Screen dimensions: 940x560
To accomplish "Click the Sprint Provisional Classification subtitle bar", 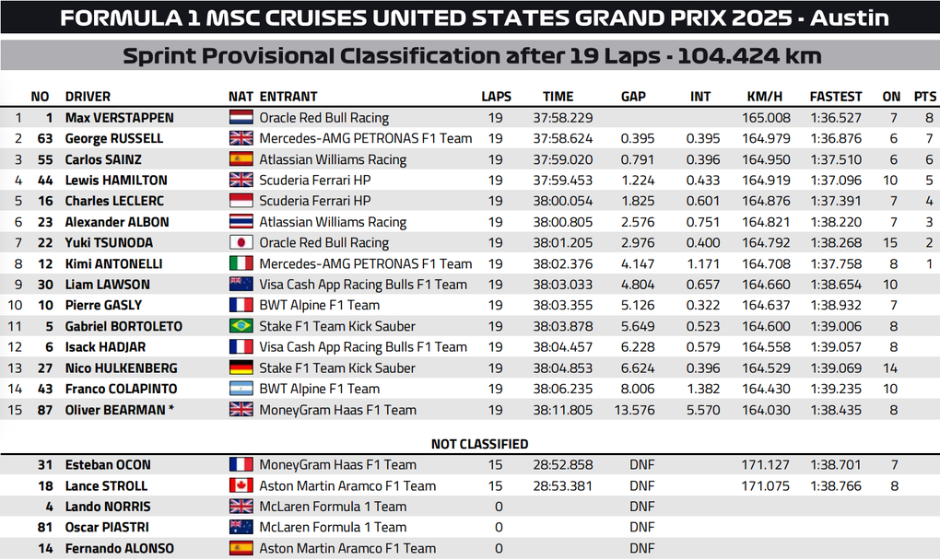I will pos(471,56).
